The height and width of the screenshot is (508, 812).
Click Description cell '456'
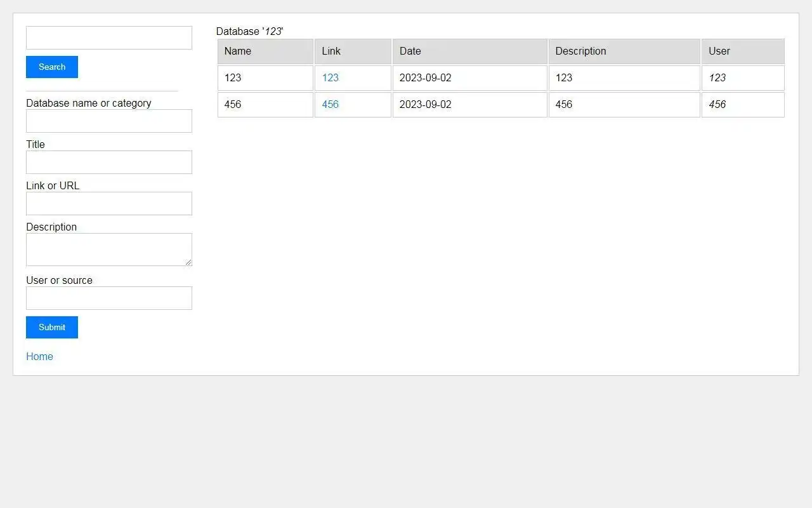[x=624, y=105]
